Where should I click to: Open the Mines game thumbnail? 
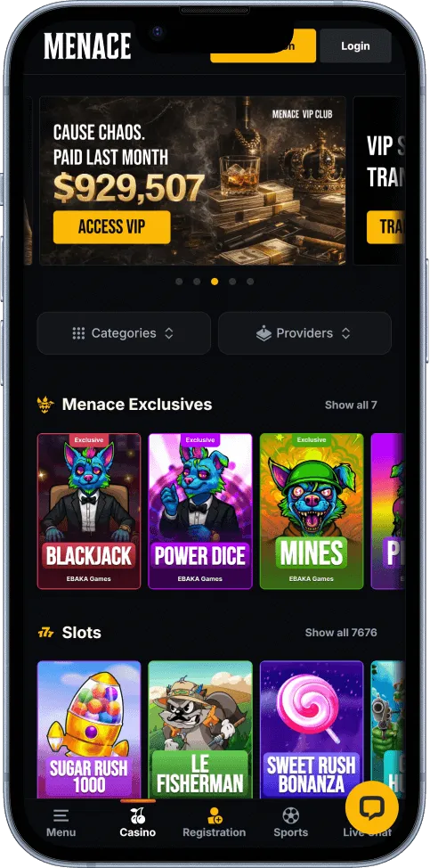pos(312,511)
